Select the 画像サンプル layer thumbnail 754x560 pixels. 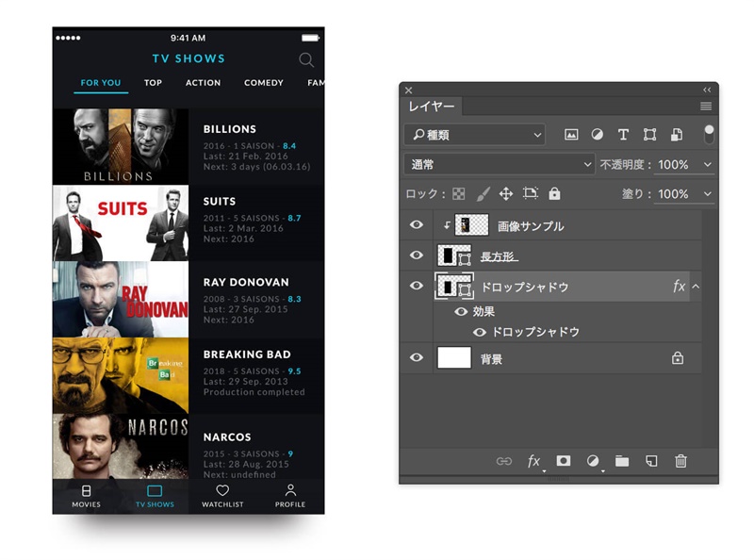[471, 224]
